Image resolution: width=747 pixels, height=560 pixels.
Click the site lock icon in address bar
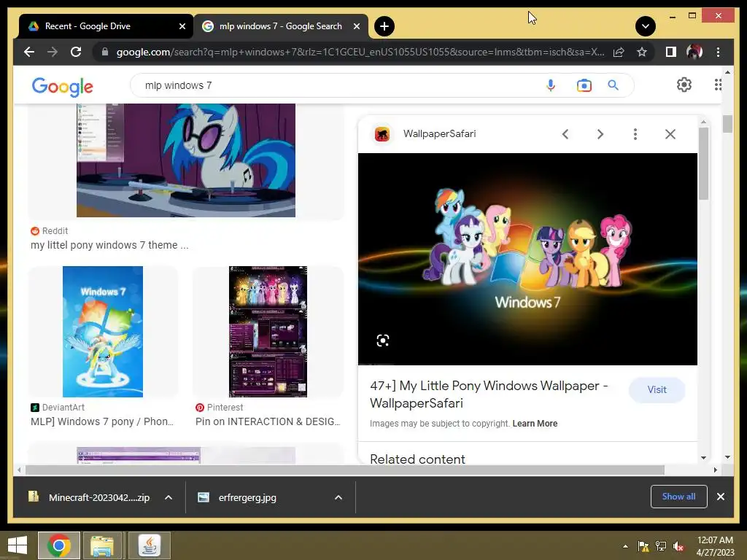click(105, 52)
